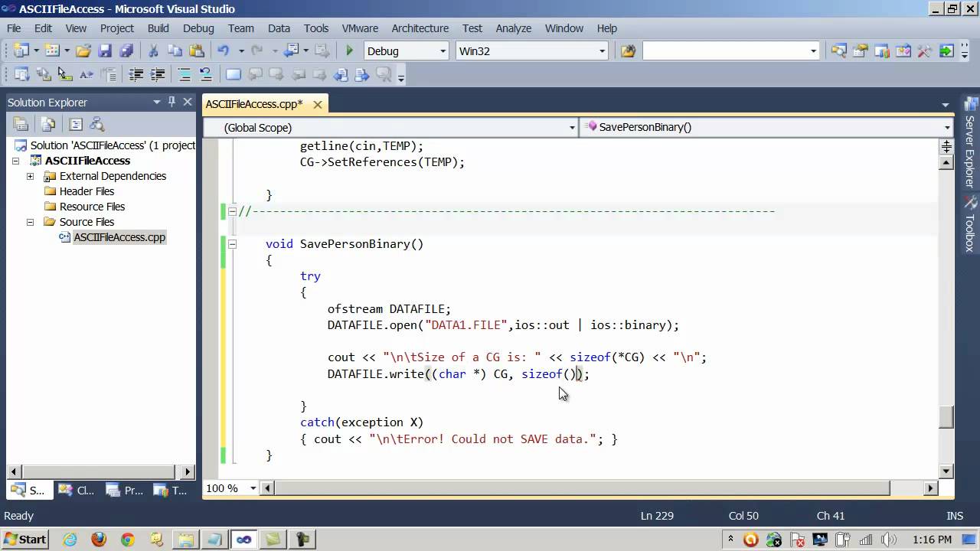Toggle auto-hide pin on Solution Explorer
Image resolution: width=980 pixels, height=551 pixels.
(x=171, y=102)
